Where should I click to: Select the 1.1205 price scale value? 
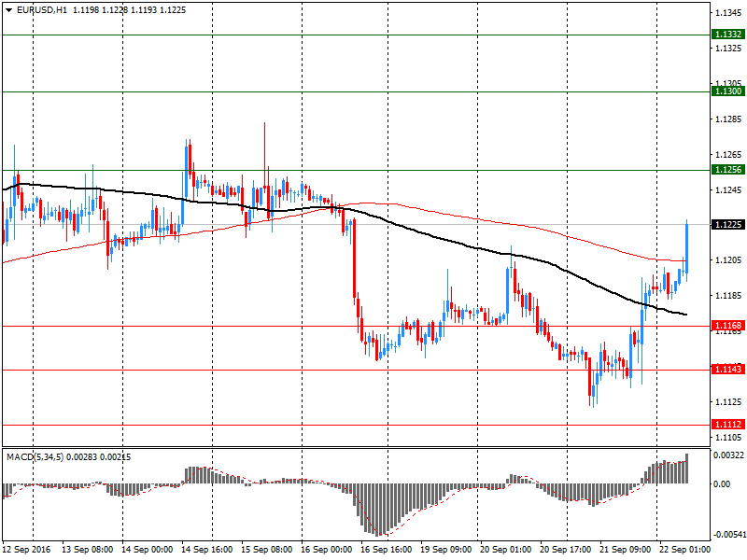point(728,260)
